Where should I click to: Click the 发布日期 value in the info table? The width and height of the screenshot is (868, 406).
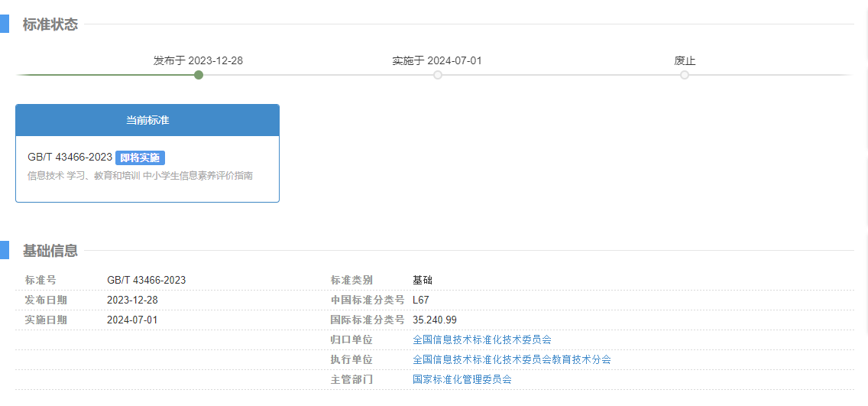[x=132, y=300]
